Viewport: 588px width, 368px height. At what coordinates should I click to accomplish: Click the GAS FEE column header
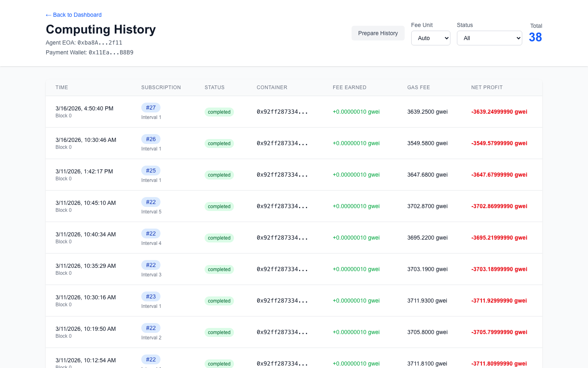click(419, 88)
